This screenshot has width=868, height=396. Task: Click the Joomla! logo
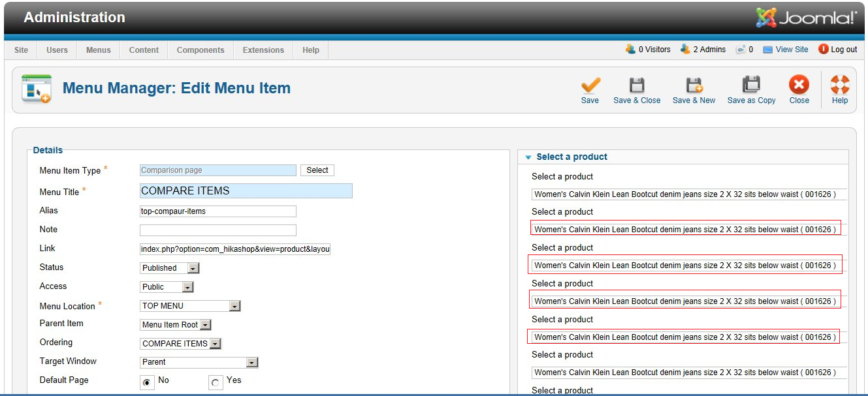pyautogui.click(x=807, y=18)
